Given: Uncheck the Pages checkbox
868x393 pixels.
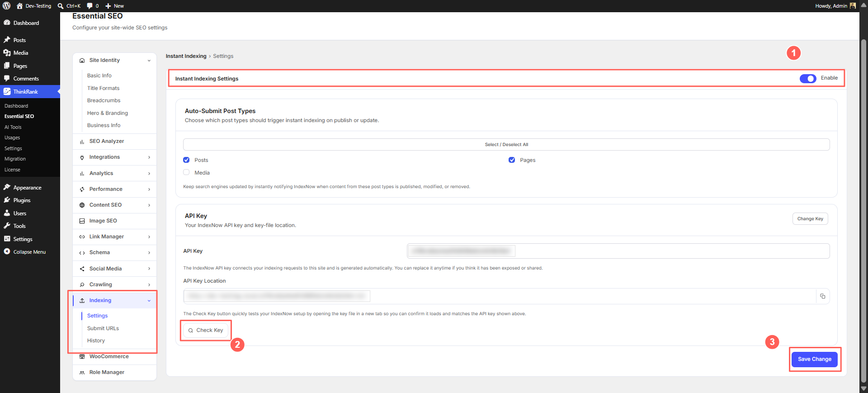Looking at the screenshot, I should click(x=512, y=160).
